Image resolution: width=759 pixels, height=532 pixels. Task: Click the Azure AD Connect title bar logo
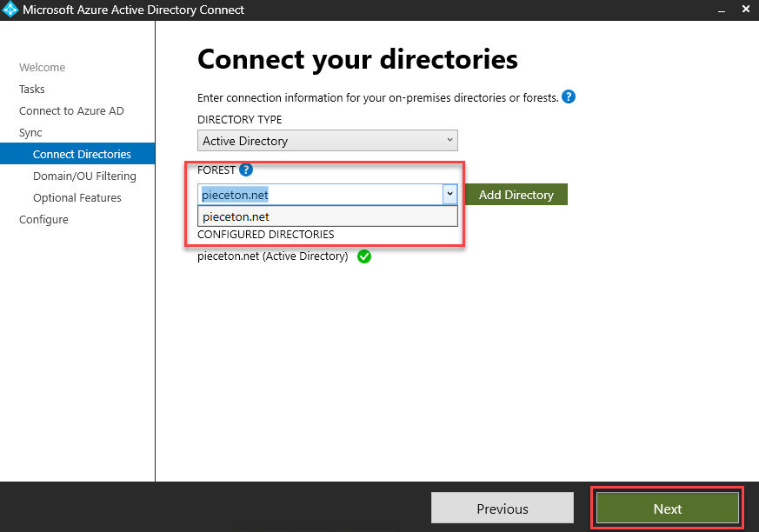tap(10, 10)
